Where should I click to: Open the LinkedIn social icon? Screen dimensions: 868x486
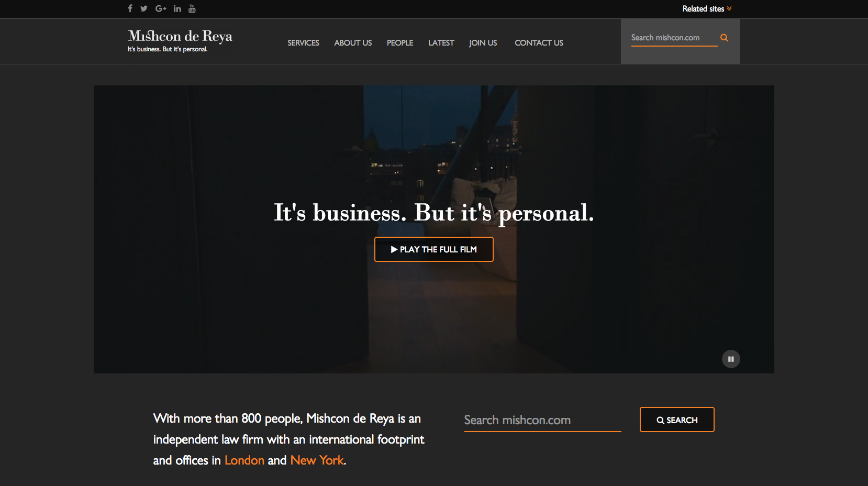(x=177, y=8)
